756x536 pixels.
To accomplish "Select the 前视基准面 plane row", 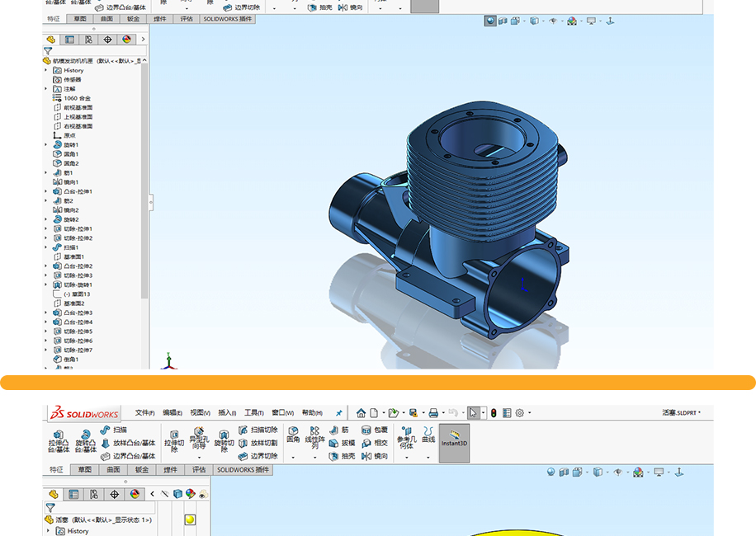I will (x=73, y=107).
